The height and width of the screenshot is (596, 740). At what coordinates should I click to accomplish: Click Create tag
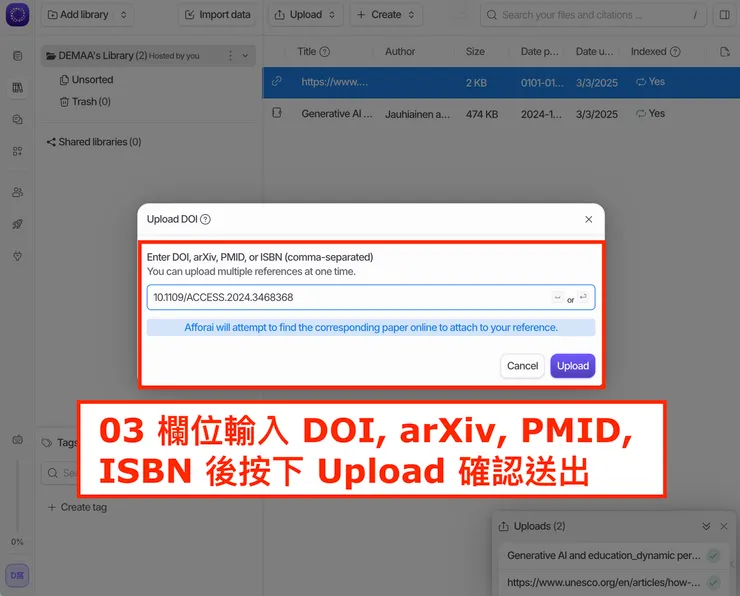[x=77, y=507]
